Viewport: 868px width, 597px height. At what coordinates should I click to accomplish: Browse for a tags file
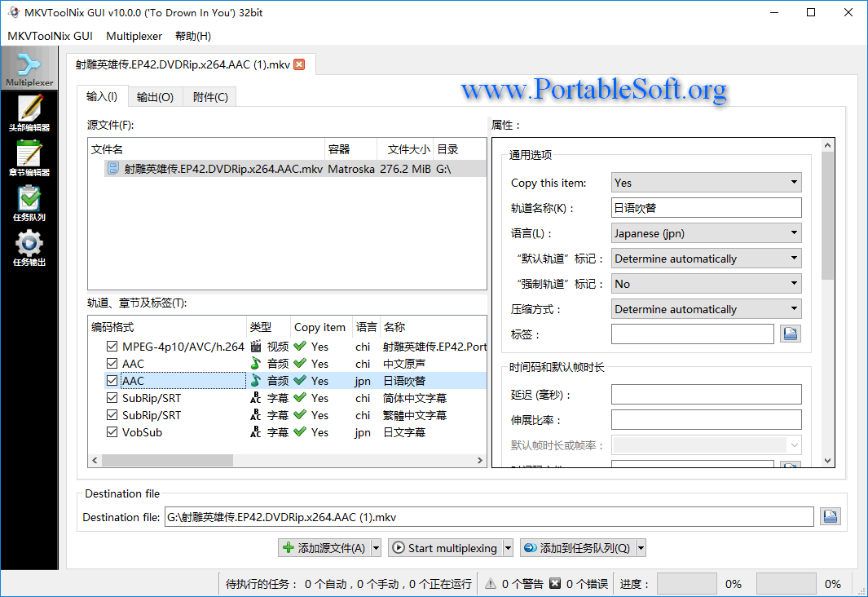coord(790,334)
